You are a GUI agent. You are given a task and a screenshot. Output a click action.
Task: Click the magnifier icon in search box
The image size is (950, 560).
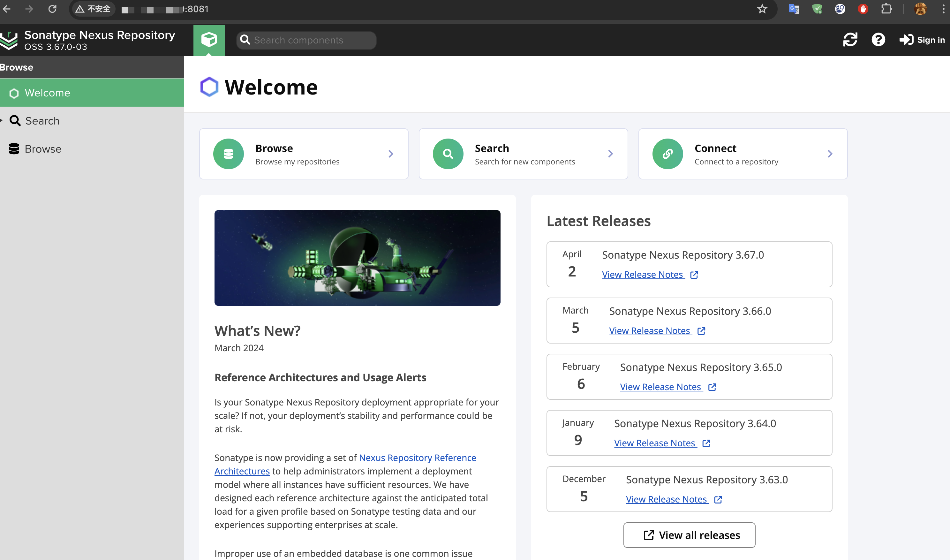(245, 40)
